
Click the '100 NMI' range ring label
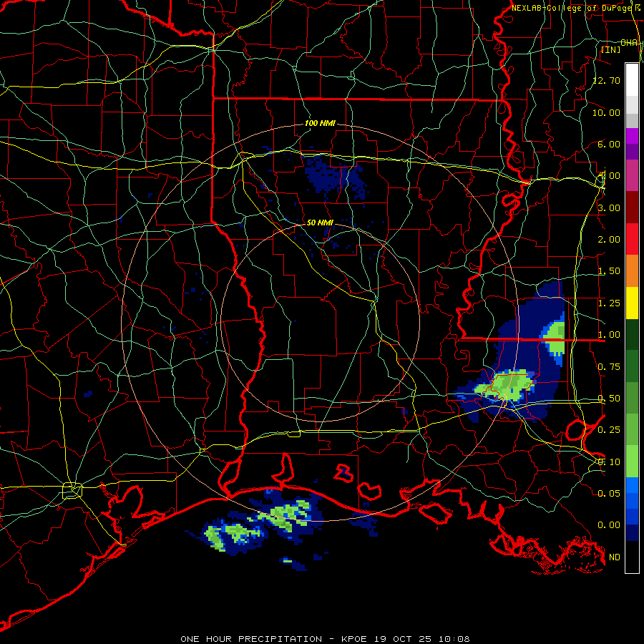320,123
